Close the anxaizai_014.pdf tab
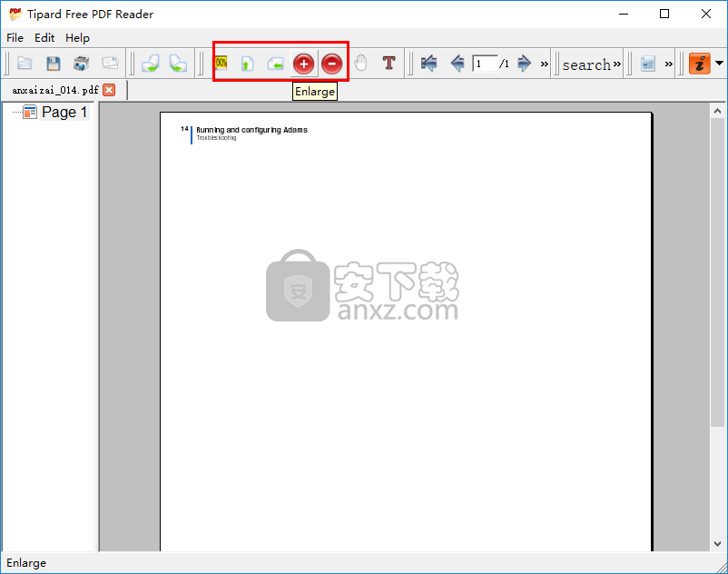 pos(109,90)
